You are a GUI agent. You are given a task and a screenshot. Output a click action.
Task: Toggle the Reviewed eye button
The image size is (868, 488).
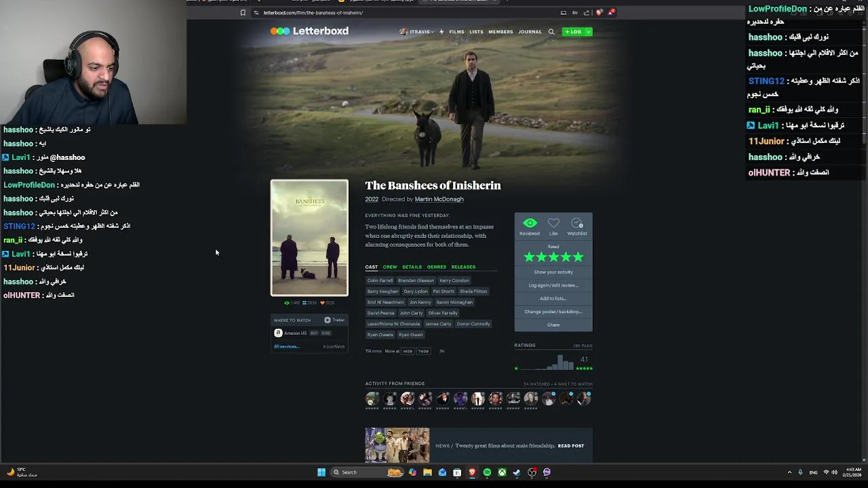[530, 226]
